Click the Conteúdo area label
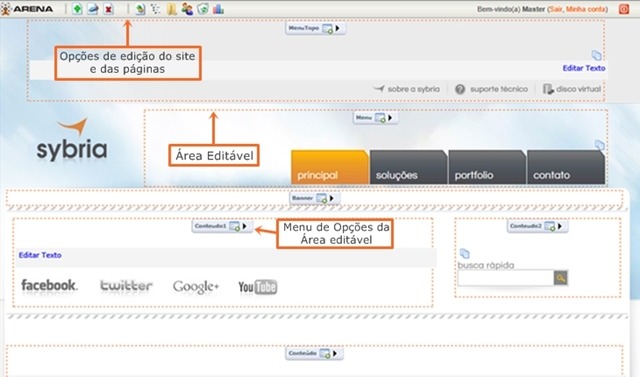 (x=302, y=353)
